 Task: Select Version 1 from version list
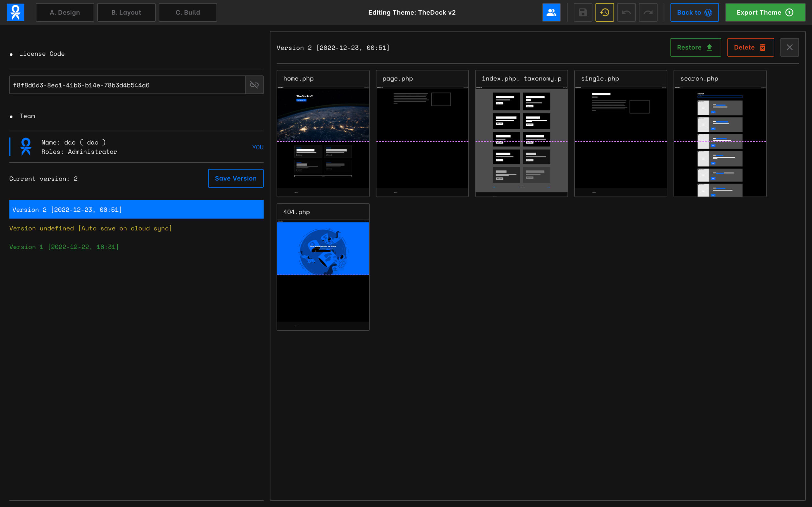point(64,247)
